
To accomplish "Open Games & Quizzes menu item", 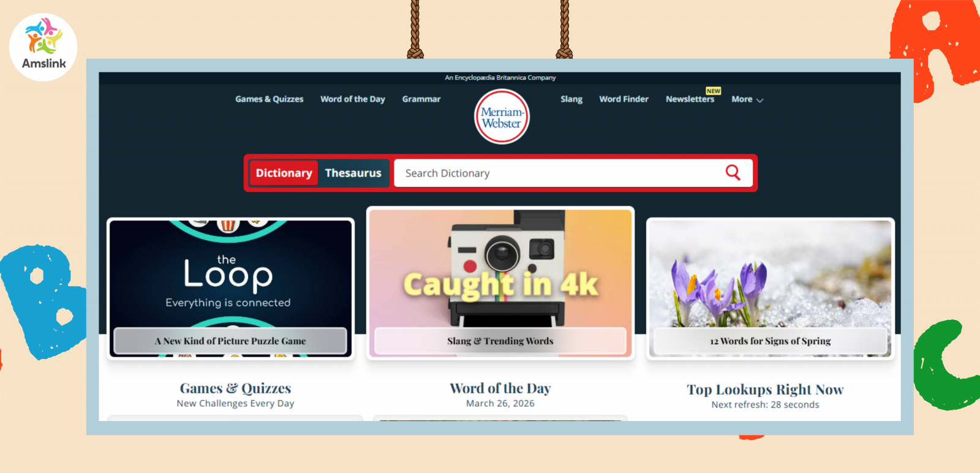I will [x=269, y=99].
